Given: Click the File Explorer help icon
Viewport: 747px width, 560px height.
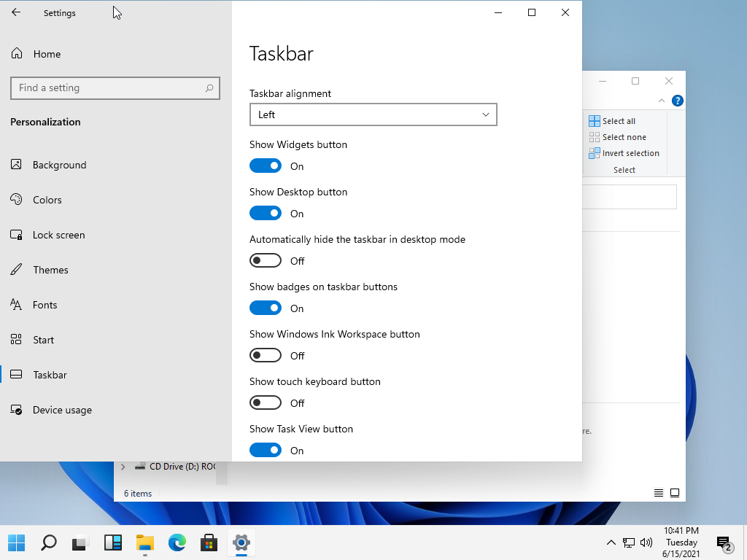Looking at the screenshot, I should point(678,101).
